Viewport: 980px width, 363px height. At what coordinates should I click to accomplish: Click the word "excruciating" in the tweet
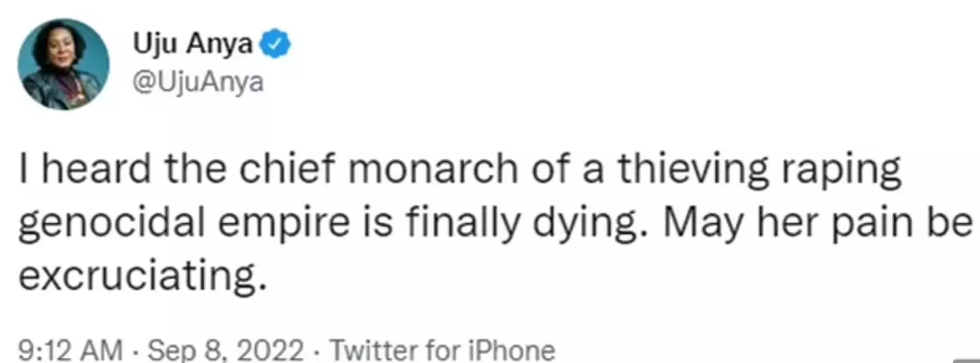141,277
